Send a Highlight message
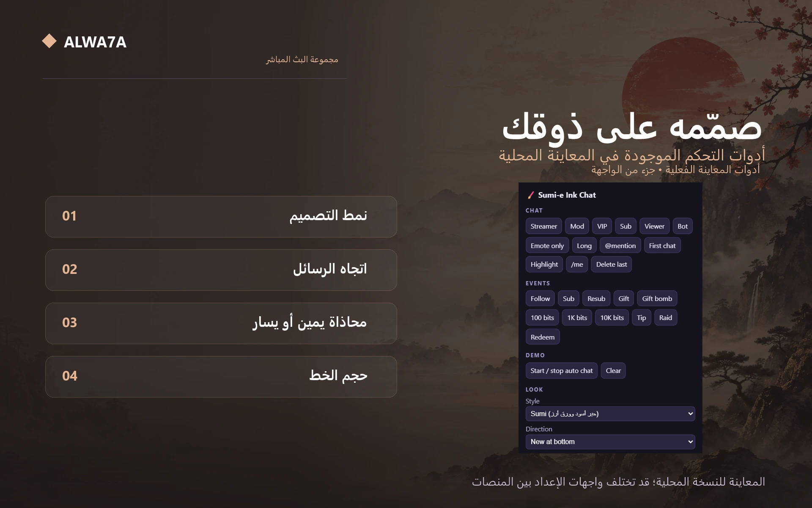Image resolution: width=812 pixels, height=508 pixels. 544,264
